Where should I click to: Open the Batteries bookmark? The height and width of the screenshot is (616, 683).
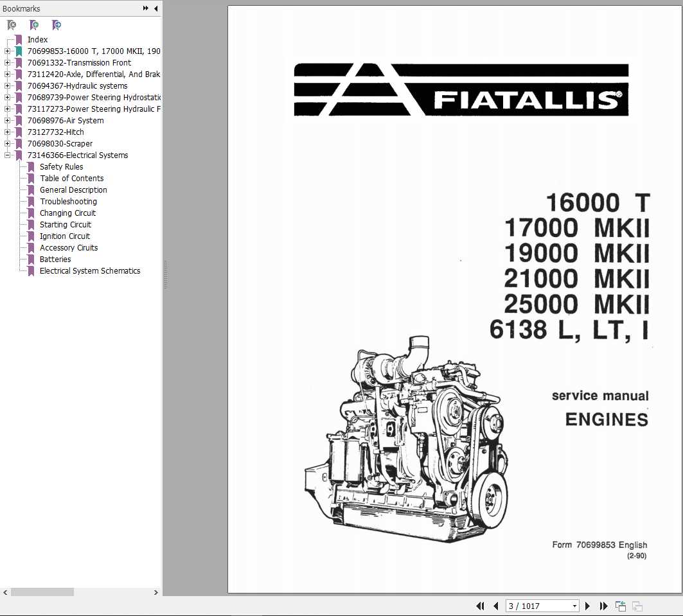(x=55, y=259)
